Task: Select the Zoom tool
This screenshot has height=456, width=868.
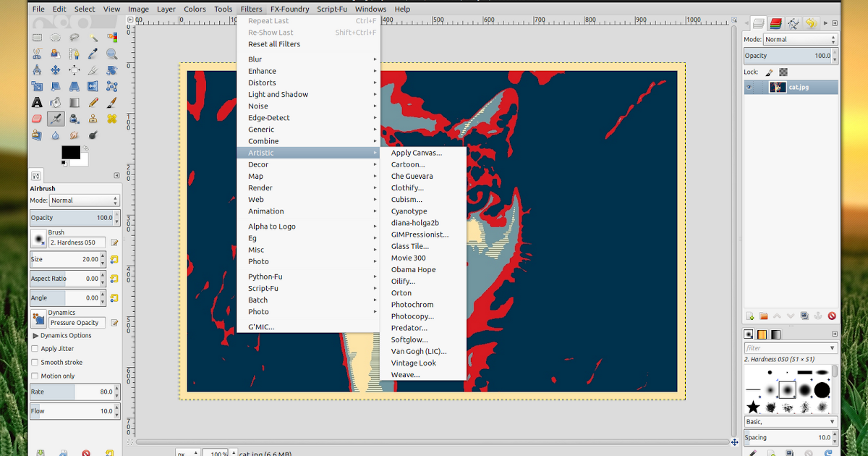Action: (x=111, y=53)
